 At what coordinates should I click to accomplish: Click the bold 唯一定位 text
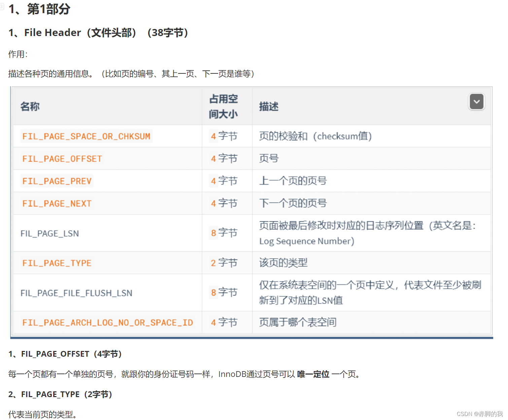click(x=313, y=374)
